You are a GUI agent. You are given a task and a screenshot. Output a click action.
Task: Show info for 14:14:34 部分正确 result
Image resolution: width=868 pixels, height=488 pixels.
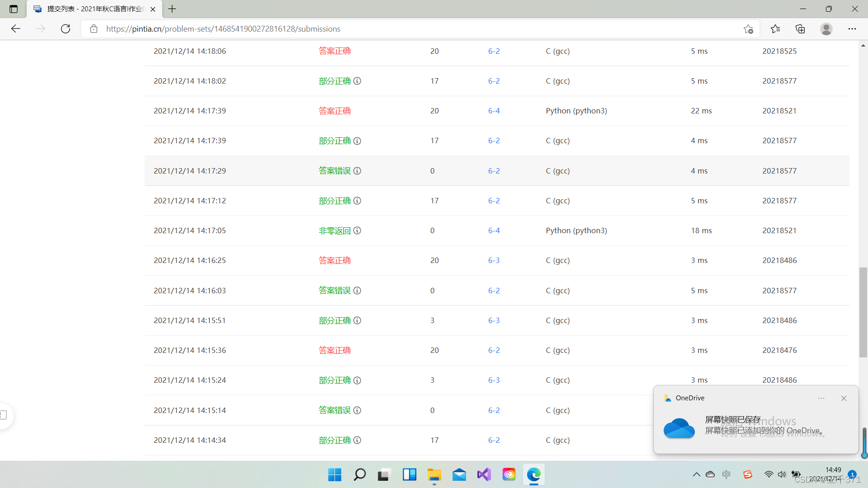pos(357,440)
